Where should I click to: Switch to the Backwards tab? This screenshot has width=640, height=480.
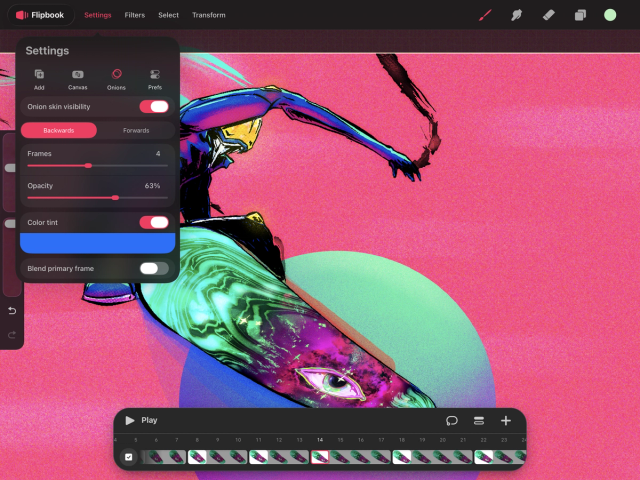(59, 130)
